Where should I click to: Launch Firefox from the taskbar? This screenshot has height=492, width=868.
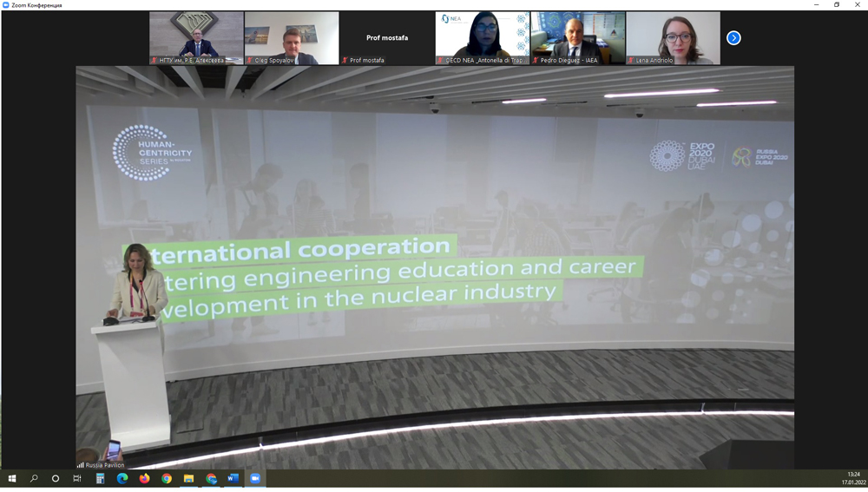(x=144, y=478)
